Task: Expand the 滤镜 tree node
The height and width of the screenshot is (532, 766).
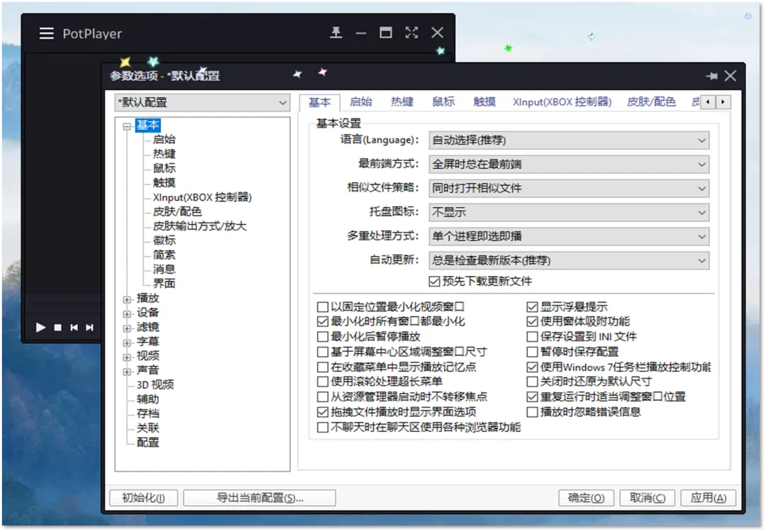Action: pos(127,328)
